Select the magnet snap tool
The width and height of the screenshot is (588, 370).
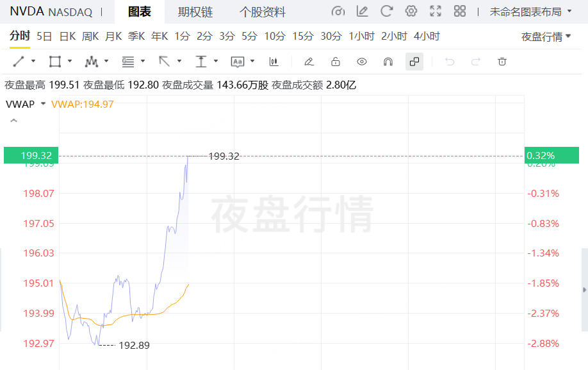pyautogui.click(x=388, y=62)
